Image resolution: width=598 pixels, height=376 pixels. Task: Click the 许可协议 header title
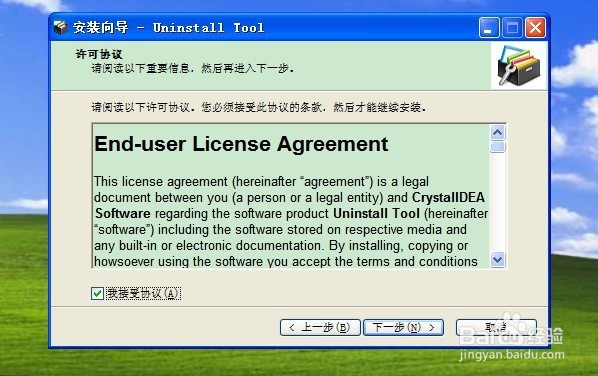click(x=99, y=54)
